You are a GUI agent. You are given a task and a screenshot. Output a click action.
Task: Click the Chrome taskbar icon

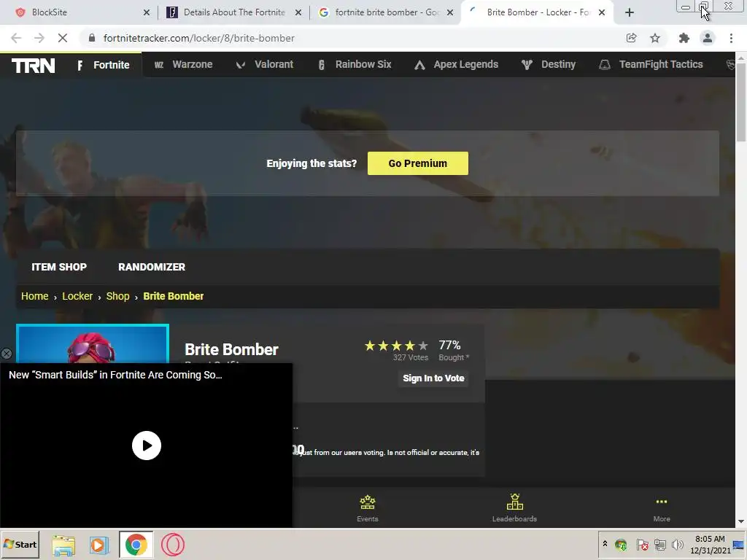136,545
